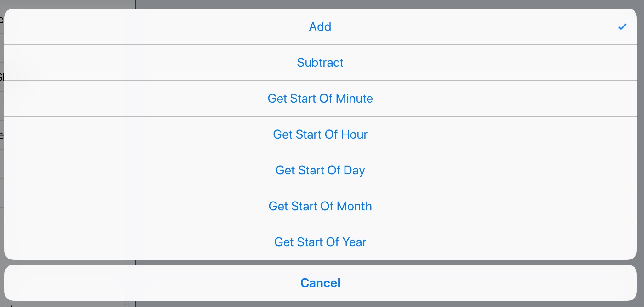Set operation to start of the year
The image size is (644, 307).
[321, 242]
